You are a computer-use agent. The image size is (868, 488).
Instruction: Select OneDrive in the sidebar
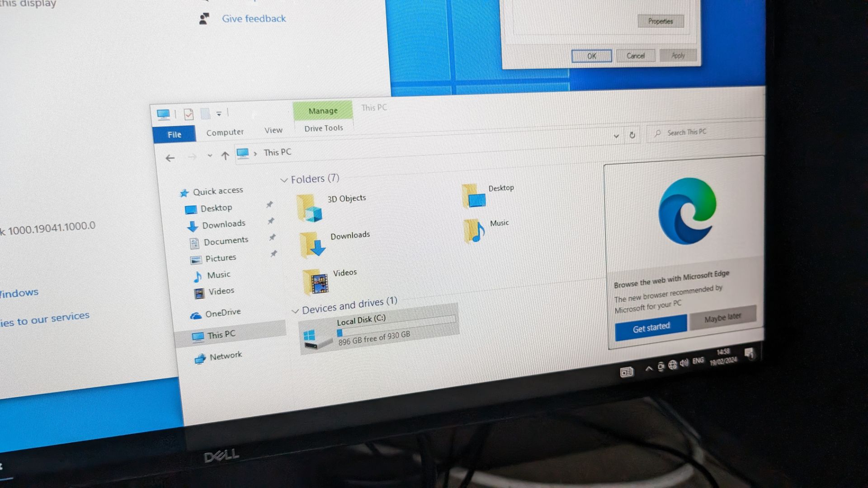[222, 312]
